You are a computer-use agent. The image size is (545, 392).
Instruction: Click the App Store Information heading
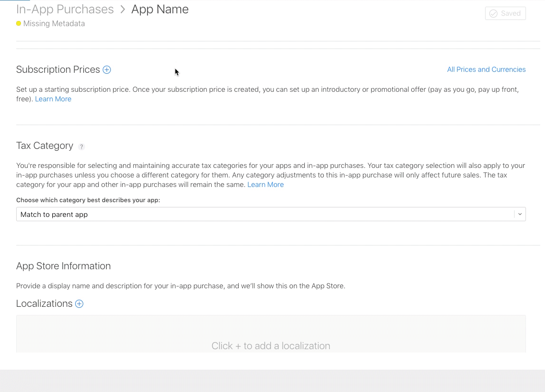point(64,266)
